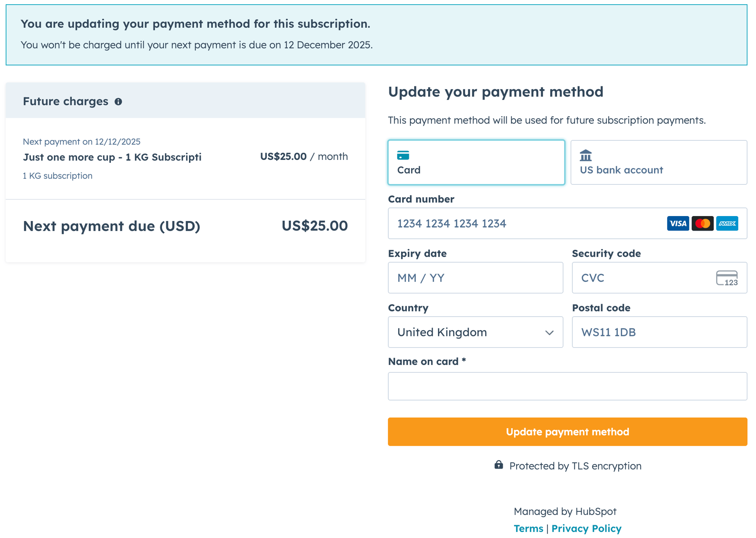Click the Amex logo icon
The height and width of the screenshot is (538, 756).
(727, 223)
